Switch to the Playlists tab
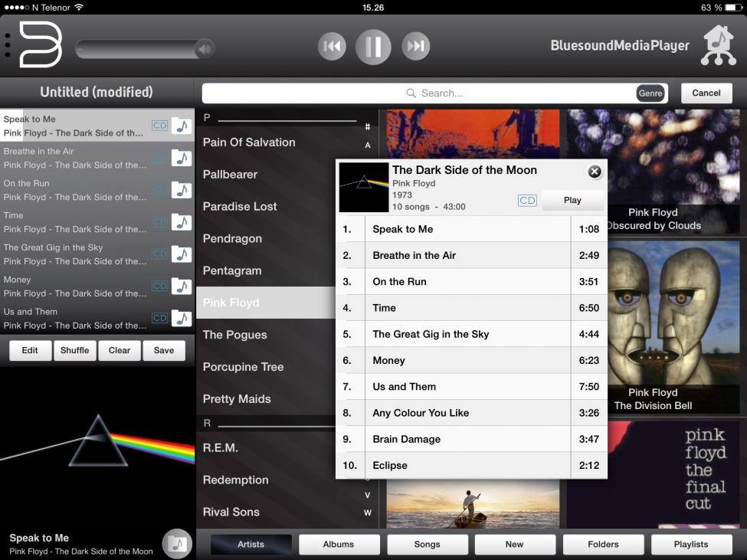Viewport: 747px width, 560px height. tap(691, 544)
